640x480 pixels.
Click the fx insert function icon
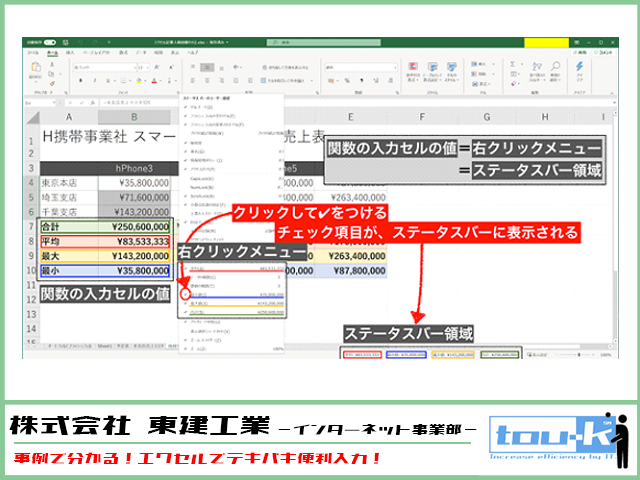tap(93, 103)
